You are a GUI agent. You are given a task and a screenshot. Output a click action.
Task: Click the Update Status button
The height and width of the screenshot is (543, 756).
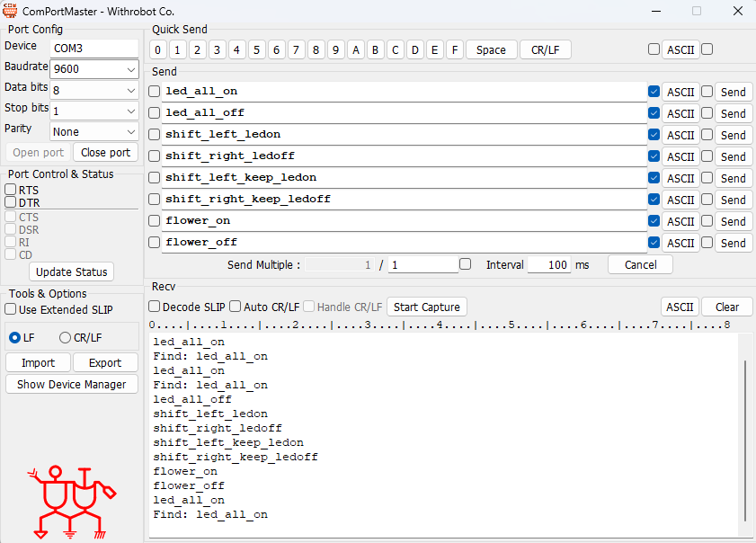coord(71,272)
